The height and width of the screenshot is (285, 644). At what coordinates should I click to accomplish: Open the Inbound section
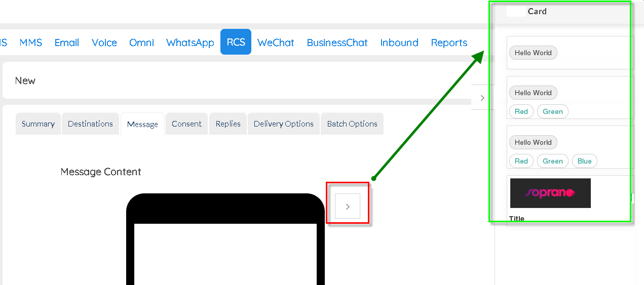point(399,43)
